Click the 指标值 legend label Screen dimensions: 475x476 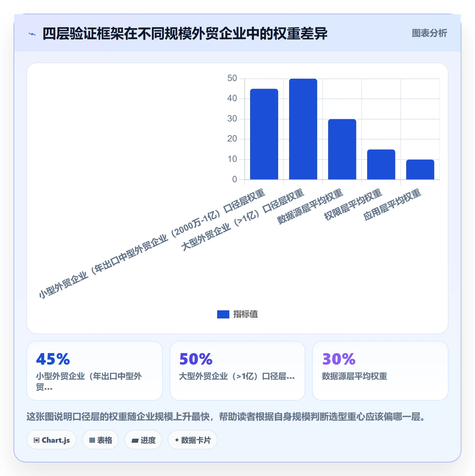[x=246, y=314]
